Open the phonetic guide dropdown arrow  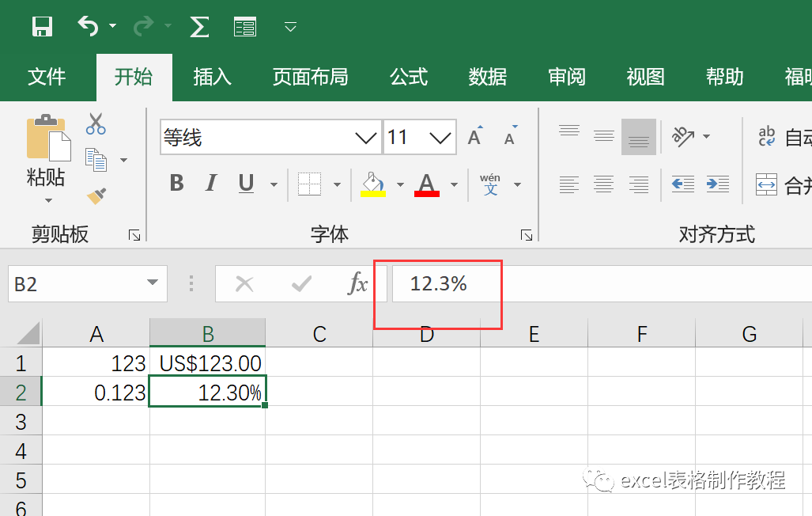point(517,184)
